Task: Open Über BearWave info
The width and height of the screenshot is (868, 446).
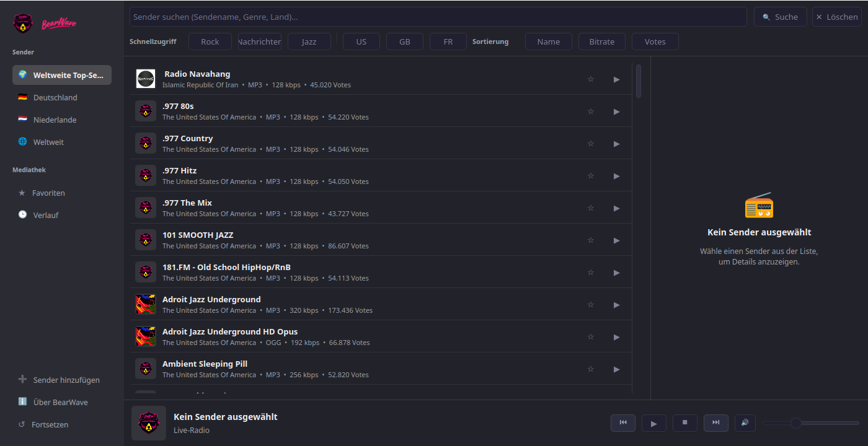Action: coord(62,402)
